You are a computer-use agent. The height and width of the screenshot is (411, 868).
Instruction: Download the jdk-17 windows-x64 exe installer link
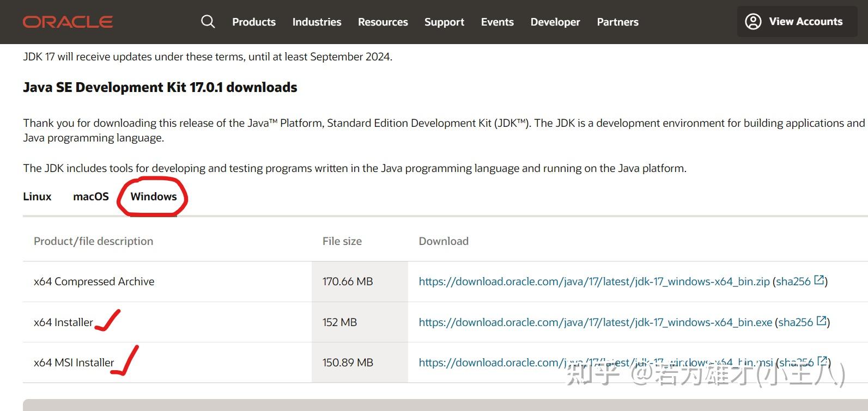click(595, 322)
